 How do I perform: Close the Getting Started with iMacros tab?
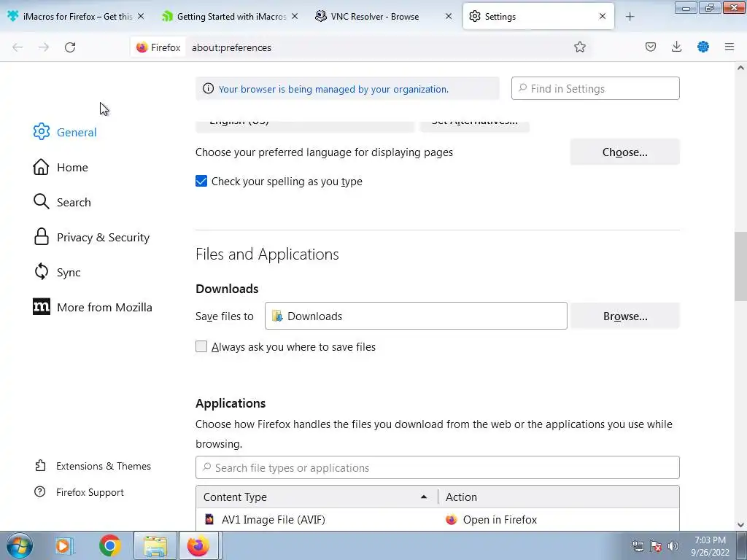[x=295, y=16]
